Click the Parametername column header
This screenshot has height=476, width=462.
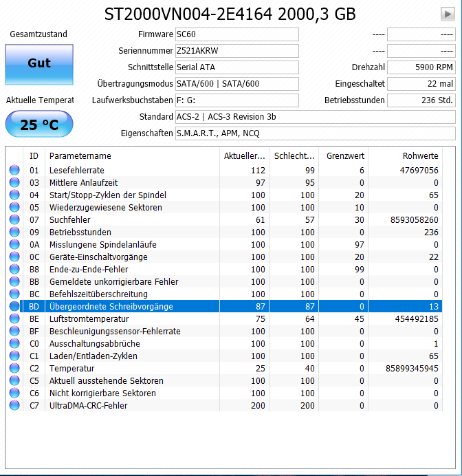pos(132,156)
